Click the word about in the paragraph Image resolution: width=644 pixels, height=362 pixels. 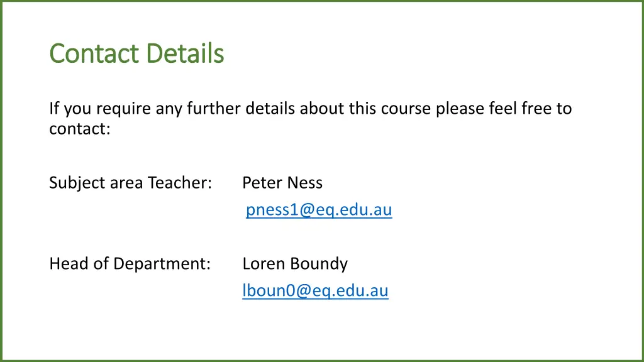322,108
